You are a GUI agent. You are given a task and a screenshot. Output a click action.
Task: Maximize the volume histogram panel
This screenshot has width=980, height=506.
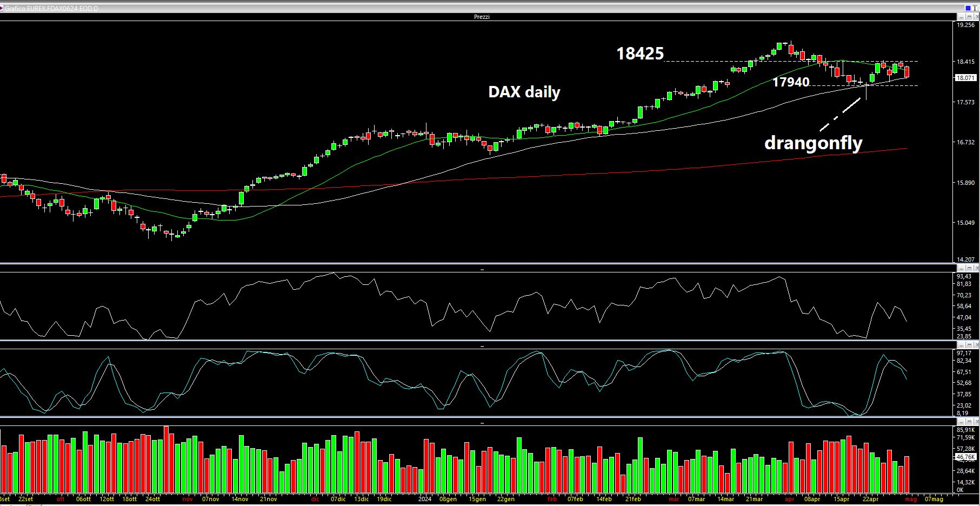pos(969,422)
